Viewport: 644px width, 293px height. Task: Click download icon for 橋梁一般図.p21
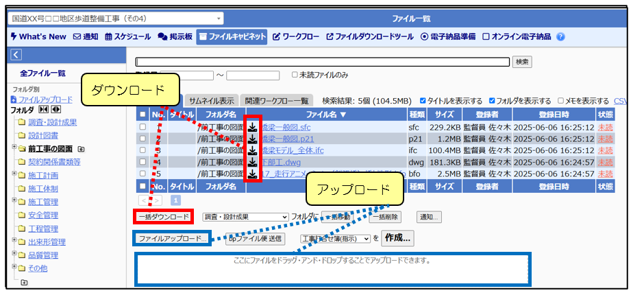[x=252, y=139]
